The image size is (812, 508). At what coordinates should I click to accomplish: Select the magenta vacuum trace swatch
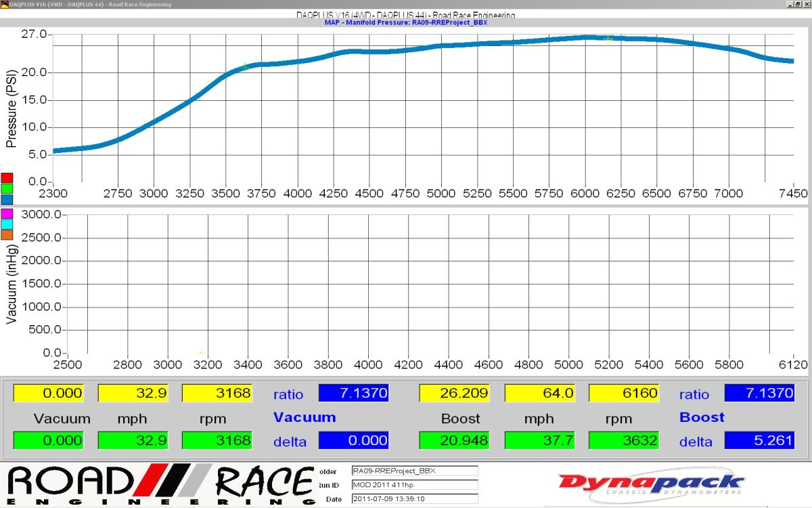(7, 213)
